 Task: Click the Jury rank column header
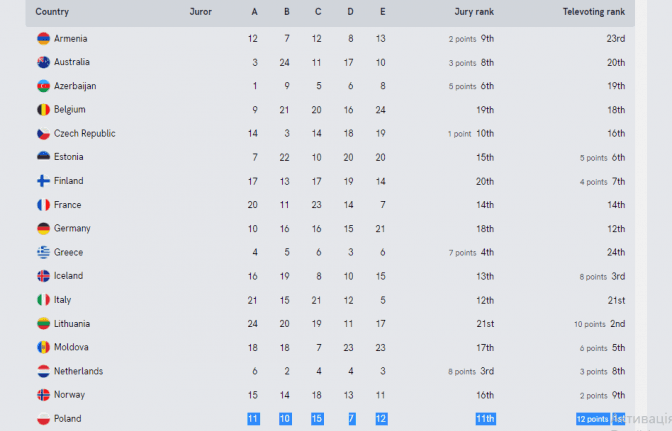click(474, 12)
